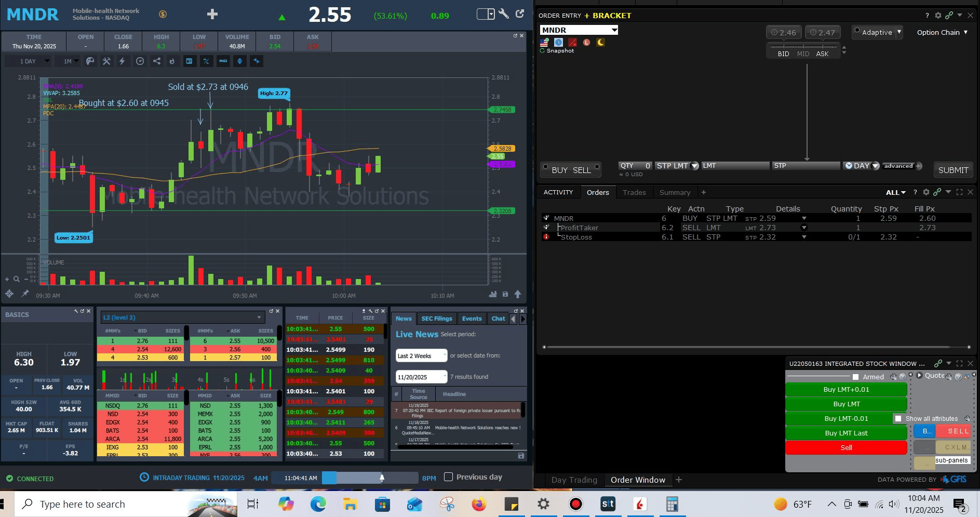Click the SUBMIT order button
The image size is (980, 517).
[x=953, y=170]
